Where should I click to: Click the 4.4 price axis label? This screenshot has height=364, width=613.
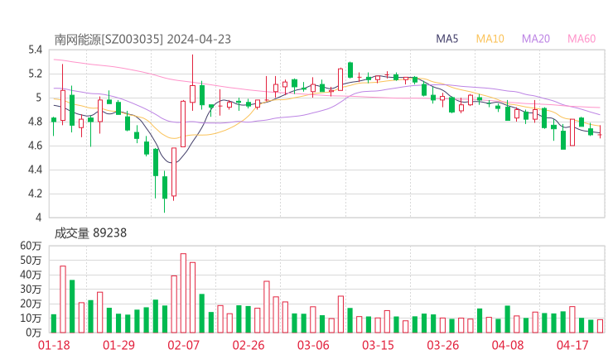click(35, 170)
